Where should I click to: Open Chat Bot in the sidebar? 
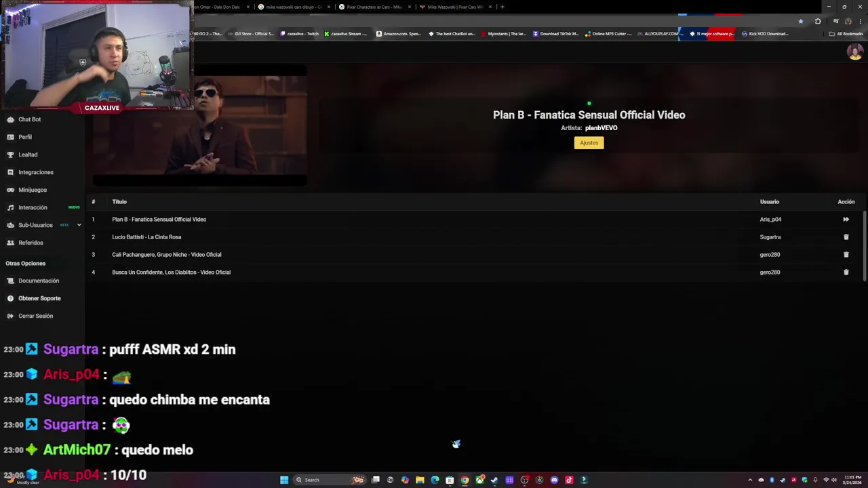pyautogui.click(x=29, y=119)
